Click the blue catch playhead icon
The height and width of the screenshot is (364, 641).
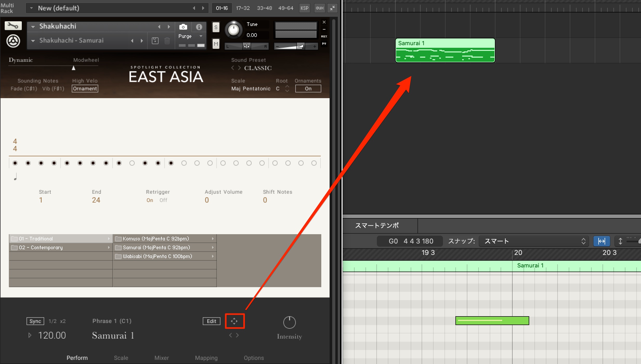[602, 241]
